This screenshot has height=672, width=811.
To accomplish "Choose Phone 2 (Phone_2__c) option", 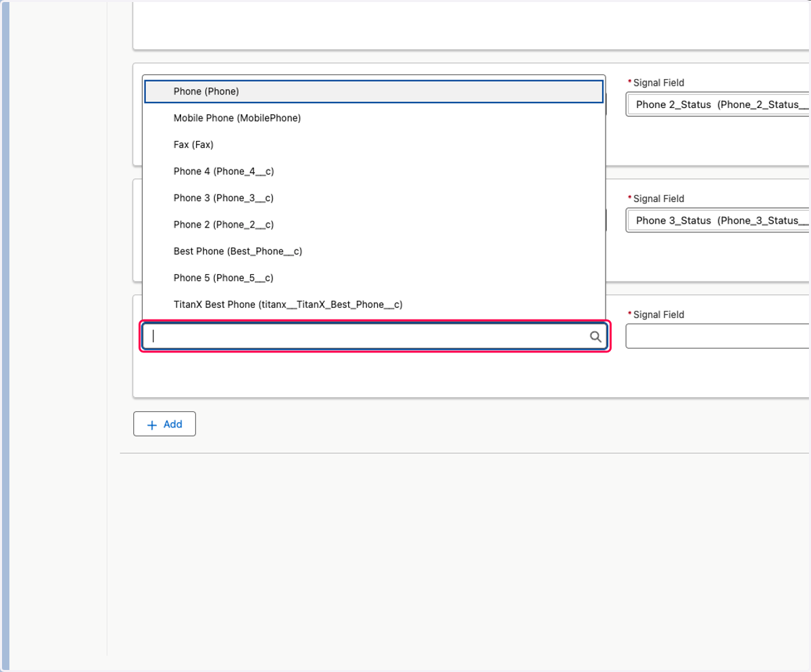I will pos(374,224).
